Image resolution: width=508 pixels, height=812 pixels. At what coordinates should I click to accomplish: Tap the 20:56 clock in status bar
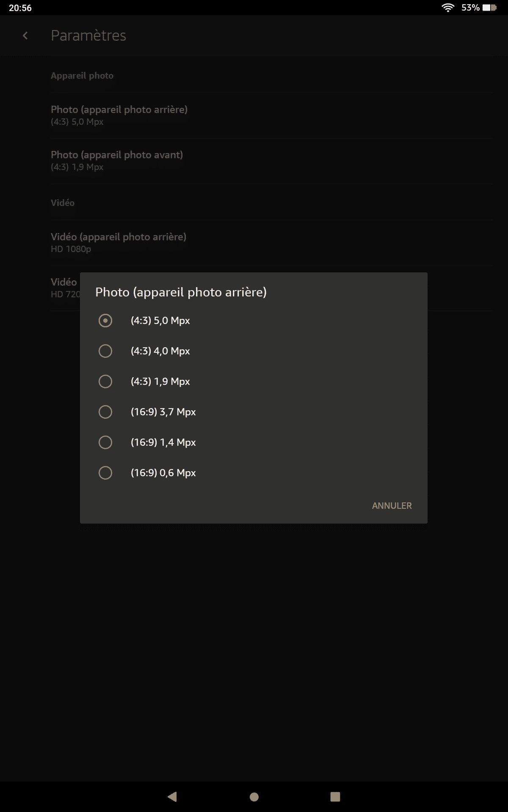pos(20,8)
